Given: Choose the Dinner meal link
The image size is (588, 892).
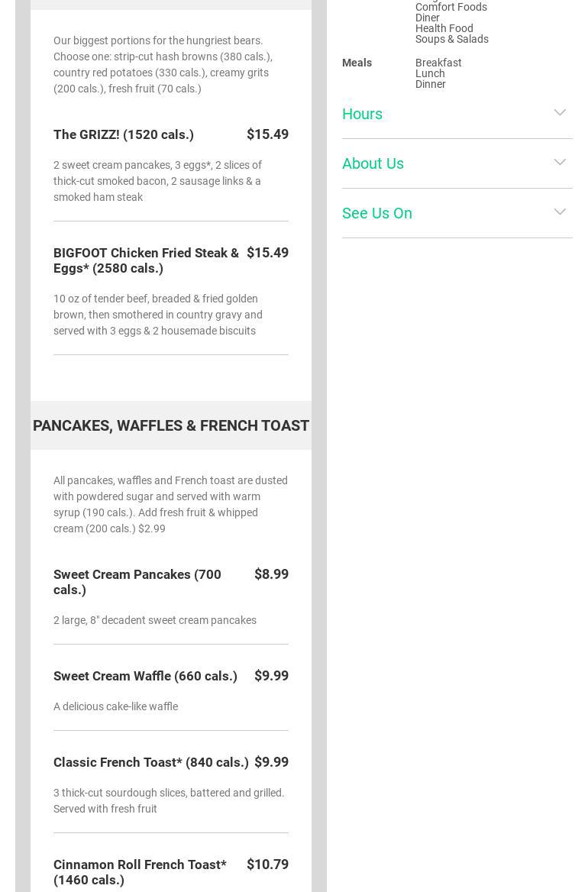Looking at the screenshot, I should 431,84.
